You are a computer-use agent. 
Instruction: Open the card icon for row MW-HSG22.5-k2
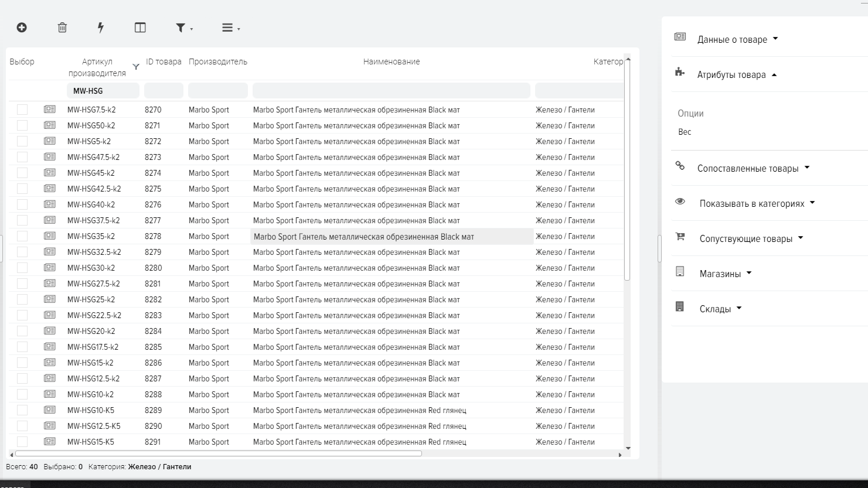coord(50,315)
